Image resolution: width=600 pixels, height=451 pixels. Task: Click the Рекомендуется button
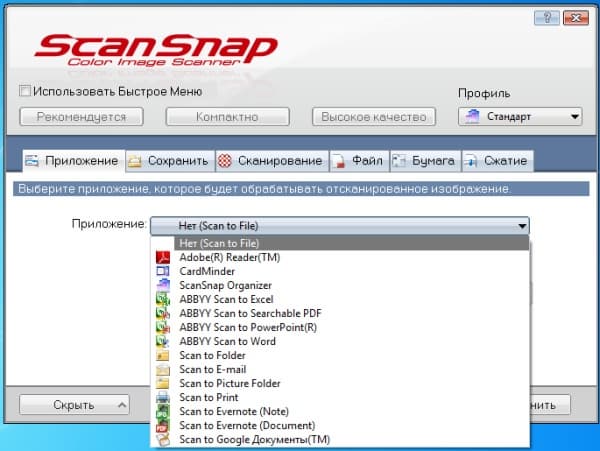pyautogui.click(x=82, y=117)
